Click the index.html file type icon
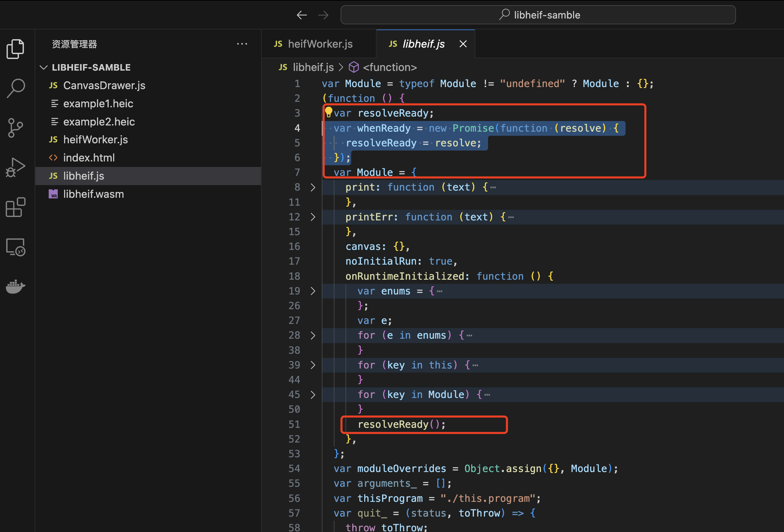 pyautogui.click(x=53, y=158)
